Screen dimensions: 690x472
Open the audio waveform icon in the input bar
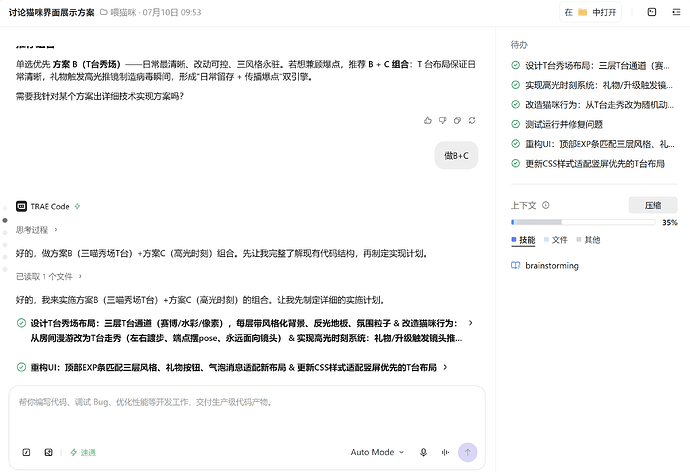tap(445, 452)
